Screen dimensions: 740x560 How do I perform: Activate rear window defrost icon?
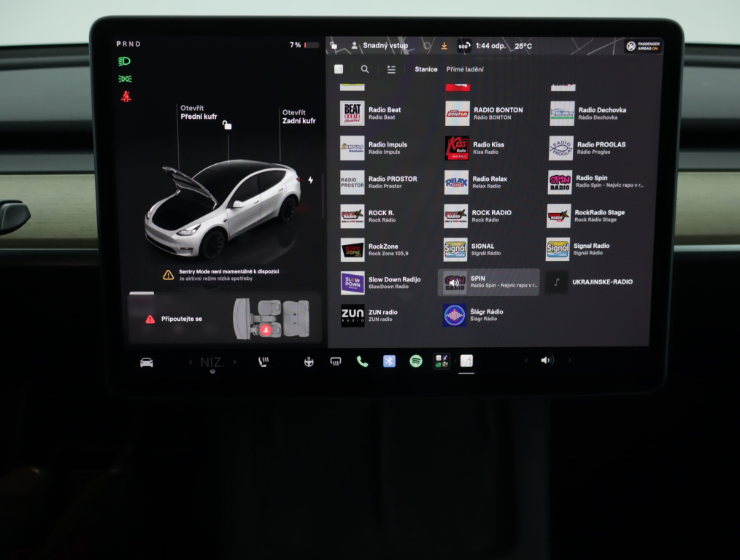tap(336, 362)
